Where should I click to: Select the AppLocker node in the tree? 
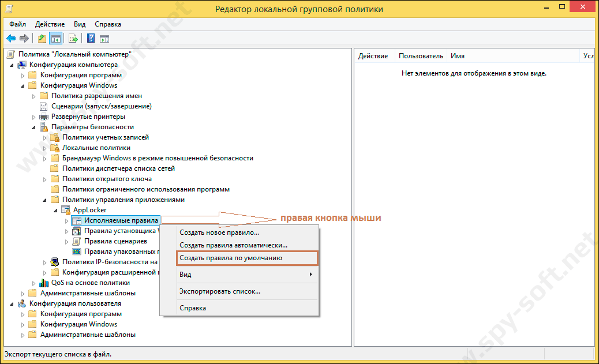point(89,210)
